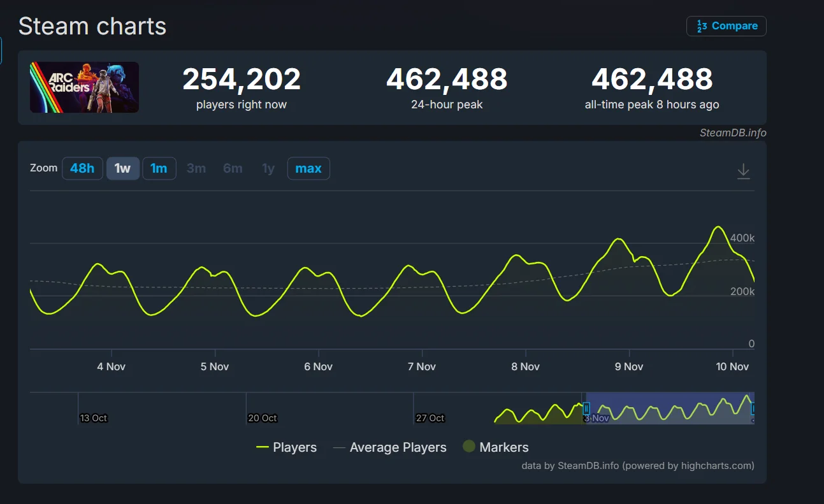
Task: Click the greyed-out 6m zoom option
Action: (x=233, y=168)
